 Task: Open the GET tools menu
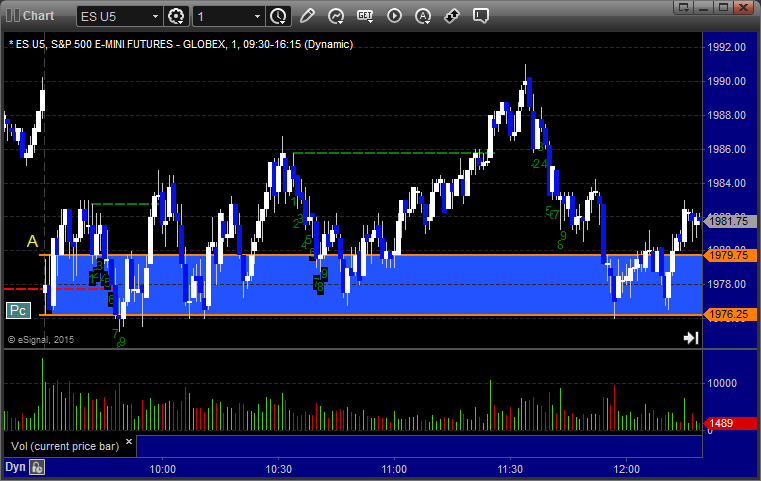(x=365, y=16)
